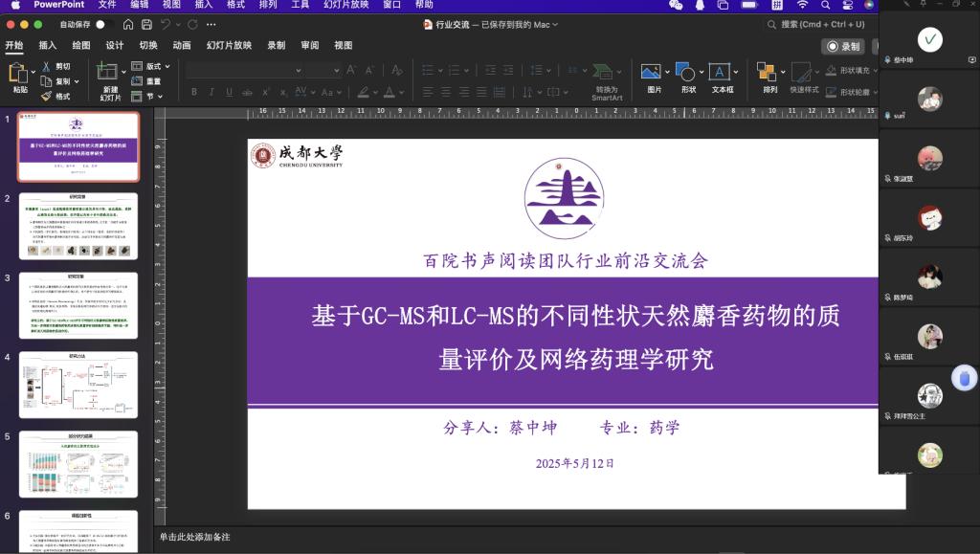Insert a picture with the 图片 icon
Image resolution: width=980 pixels, height=554 pixels.
(654, 73)
